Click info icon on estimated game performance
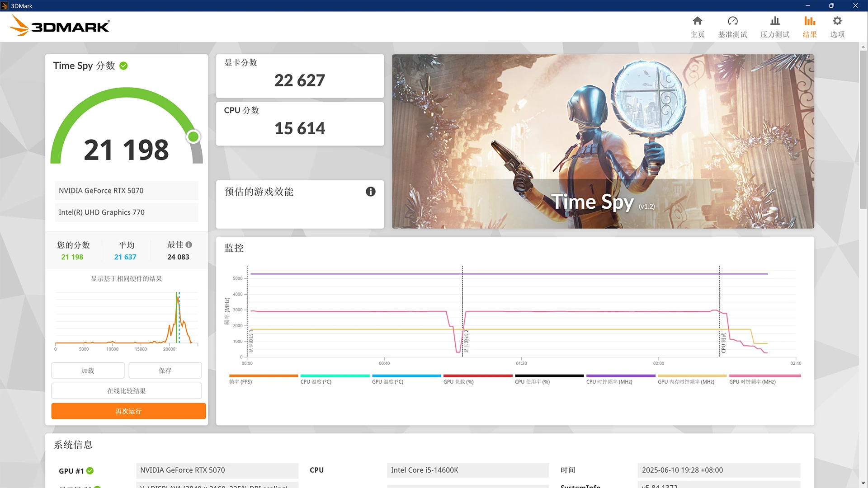The image size is (868, 488). pos(370,192)
